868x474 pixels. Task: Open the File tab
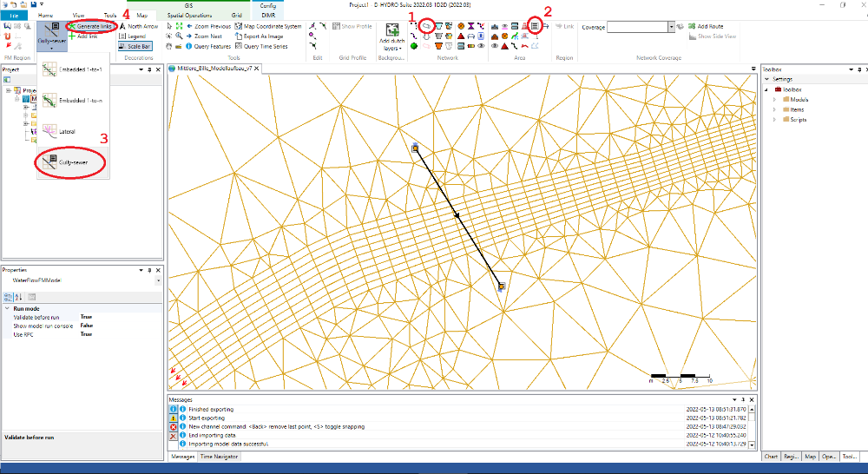click(14, 16)
